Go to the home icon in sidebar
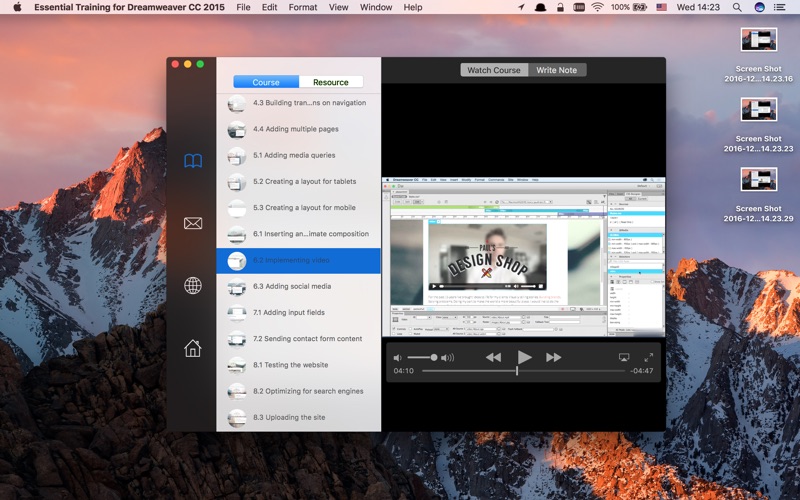The image size is (800, 500). point(193,348)
